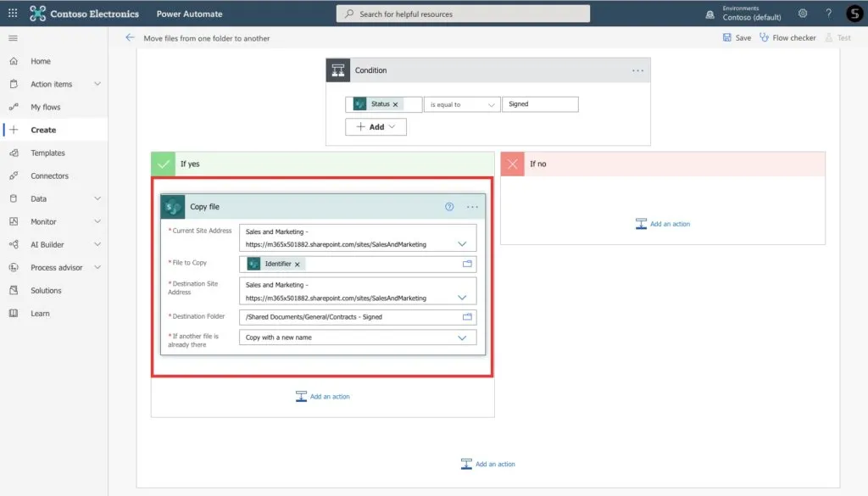The image size is (868, 496).
Task: Click the Process advisor icon
Action: pos(14,267)
